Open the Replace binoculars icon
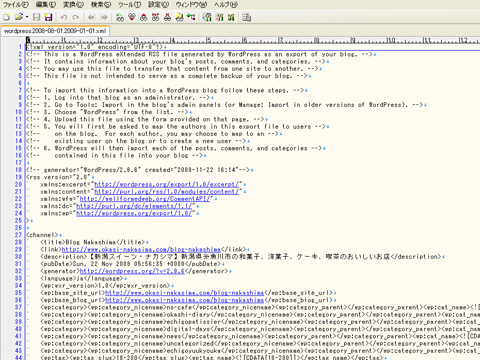480x360 pixels. (156, 17)
